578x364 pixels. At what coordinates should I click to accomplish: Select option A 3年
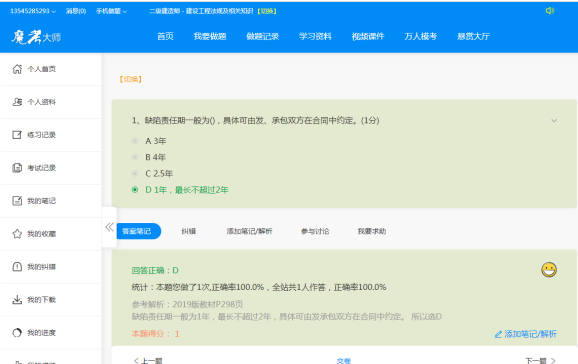point(135,141)
